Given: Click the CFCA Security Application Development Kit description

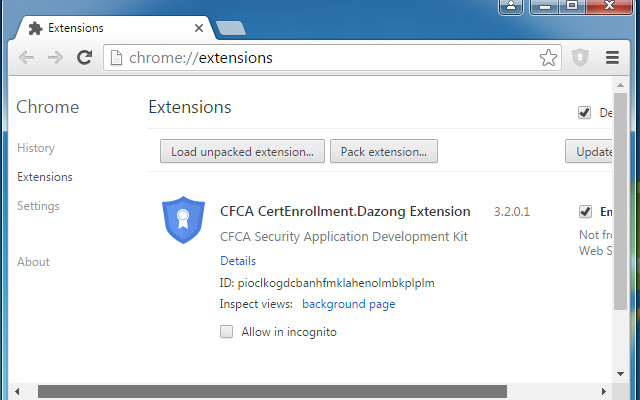Looking at the screenshot, I should (x=344, y=237).
